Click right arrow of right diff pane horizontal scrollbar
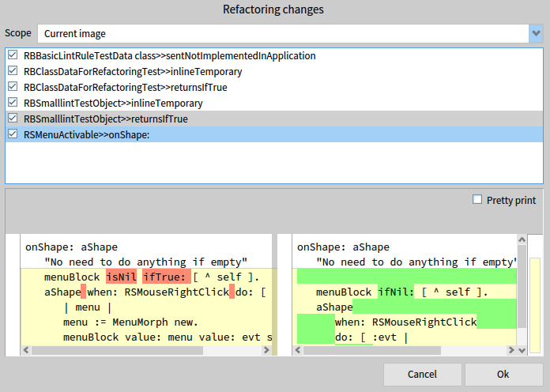 tap(512, 350)
